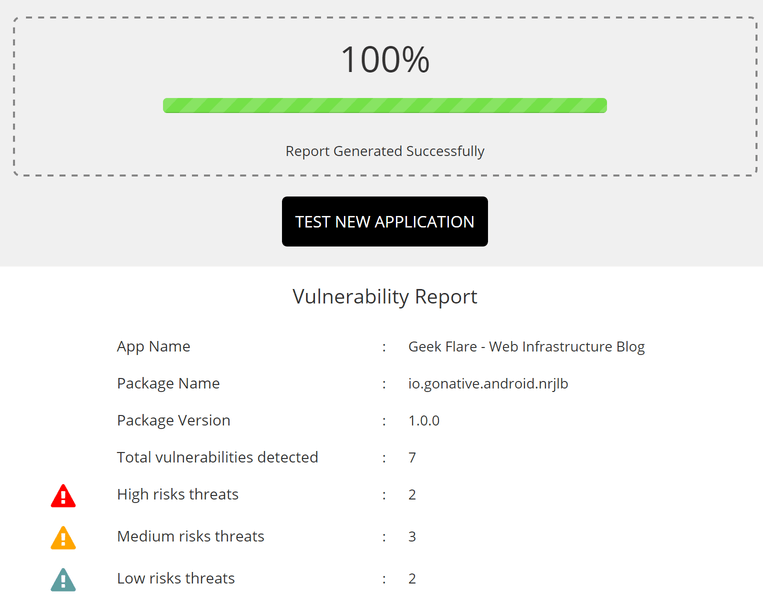This screenshot has width=763, height=603.
Task: Select the 1.0.0 version number
Action: pyautogui.click(x=424, y=421)
